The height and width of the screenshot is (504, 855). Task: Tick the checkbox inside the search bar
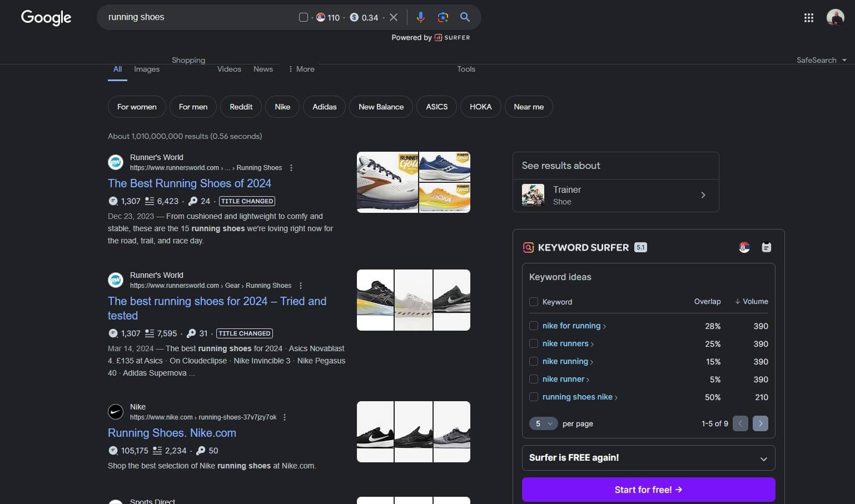pyautogui.click(x=304, y=17)
